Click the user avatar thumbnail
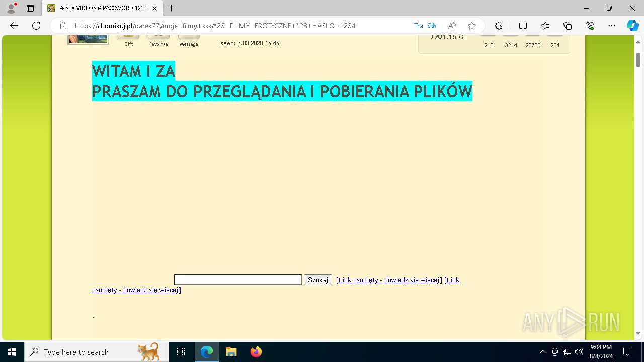644x362 pixels. [x=88, y=40]
